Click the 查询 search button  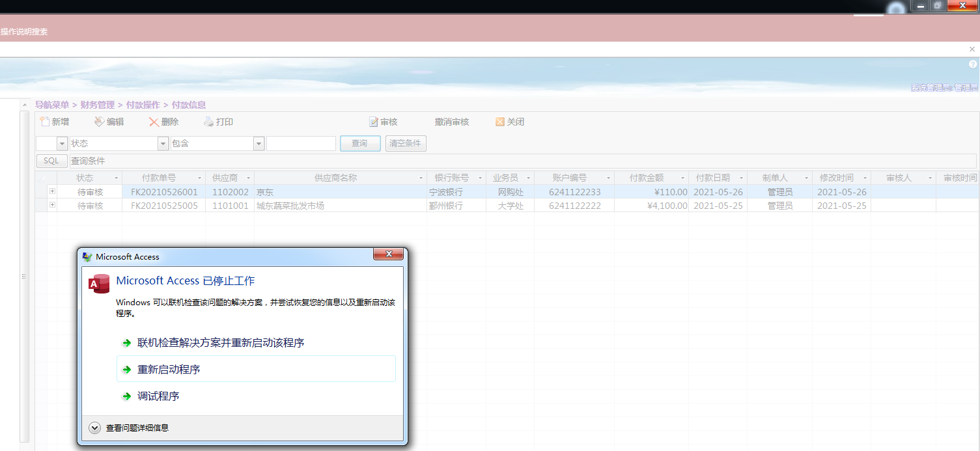pyautogui.click(x=360, y=143)
